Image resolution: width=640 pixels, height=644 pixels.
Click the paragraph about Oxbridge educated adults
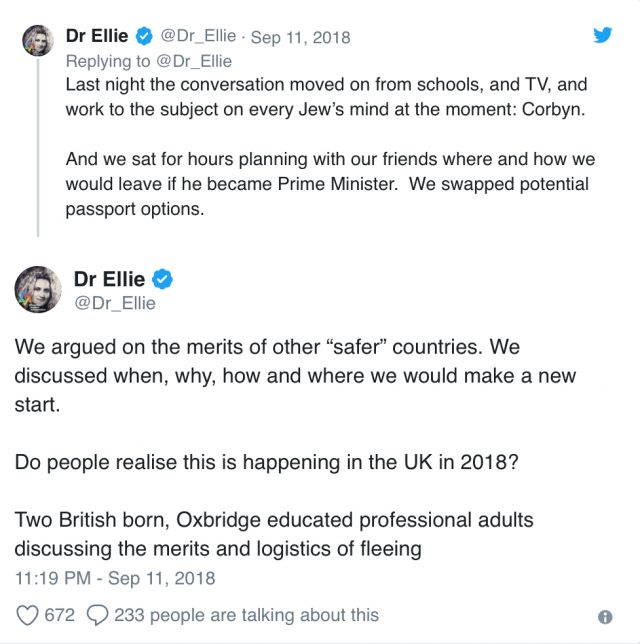(274, 534)
